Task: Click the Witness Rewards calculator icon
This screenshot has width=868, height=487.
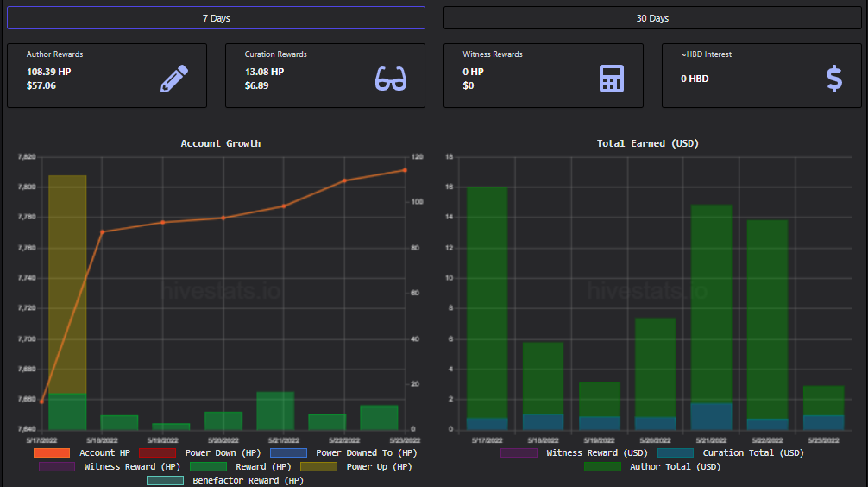Action: (612, 78)
